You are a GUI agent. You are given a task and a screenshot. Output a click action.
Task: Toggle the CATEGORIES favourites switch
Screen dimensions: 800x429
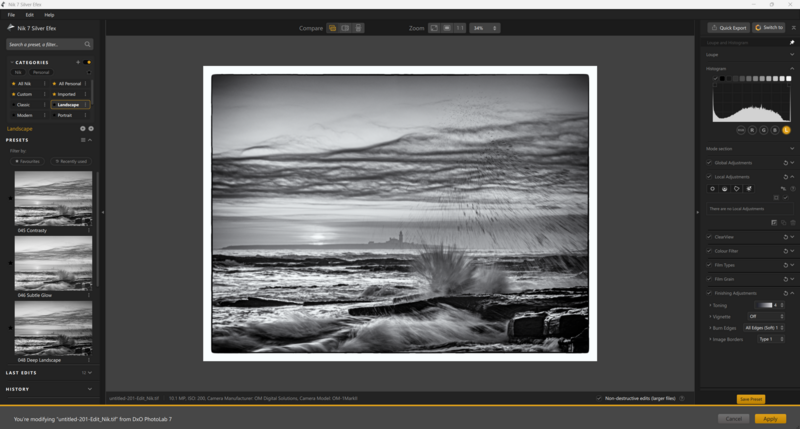point(87,62)
